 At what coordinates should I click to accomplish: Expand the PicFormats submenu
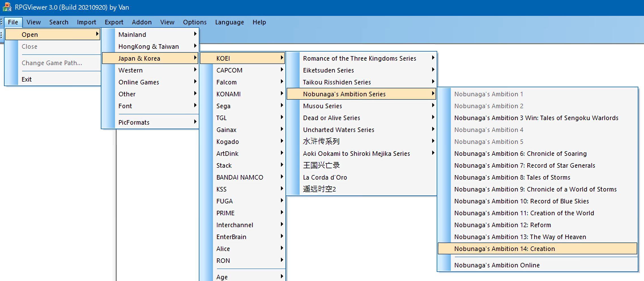[134, 122]
